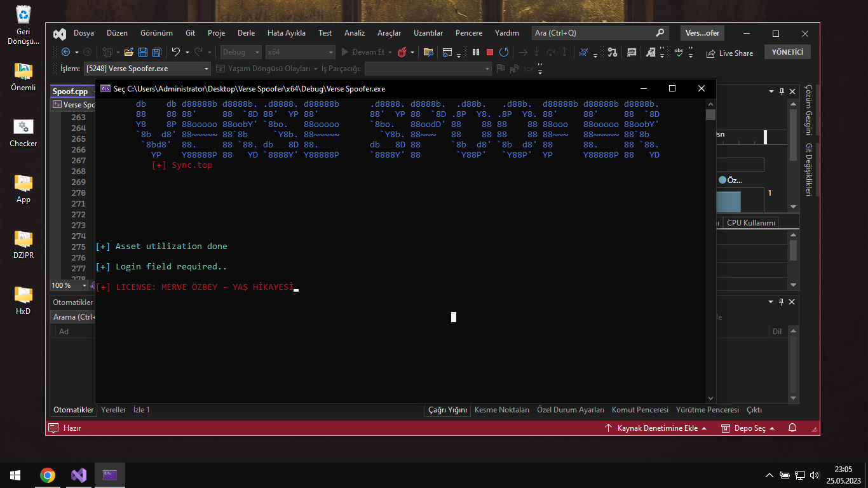Click Kaynak Denetimine Ekle in status bar

tap(656, 428)
